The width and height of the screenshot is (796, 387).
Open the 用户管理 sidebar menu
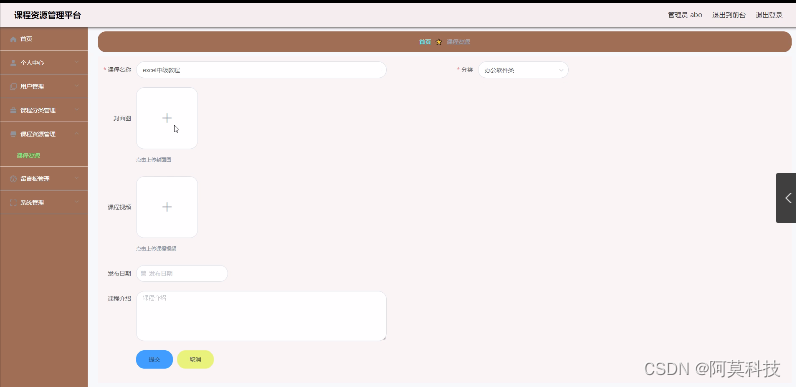tap(44, 86)
